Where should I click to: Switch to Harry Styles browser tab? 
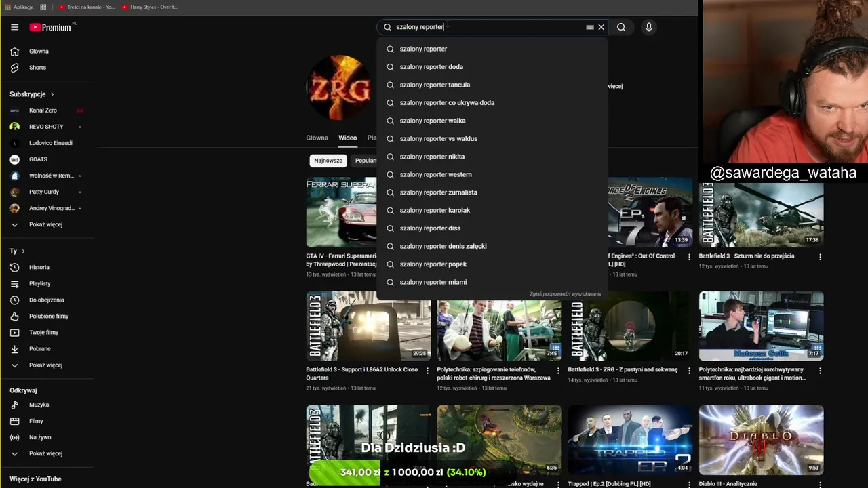[149, 7]
